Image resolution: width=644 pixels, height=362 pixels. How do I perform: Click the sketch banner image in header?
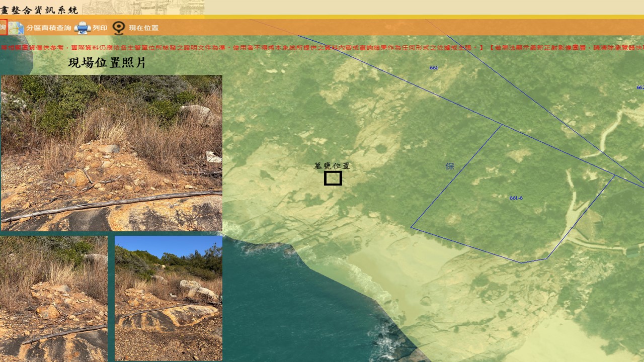click(143, 7)
